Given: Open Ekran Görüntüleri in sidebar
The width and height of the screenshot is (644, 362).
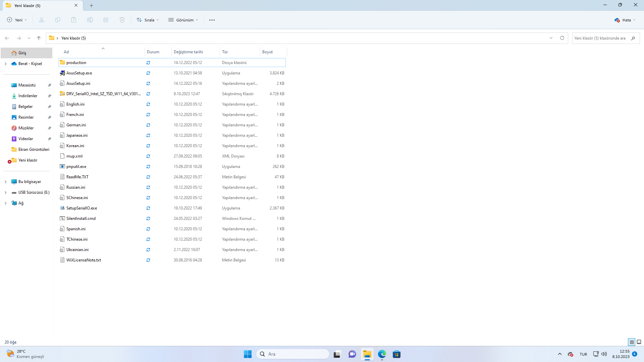Looking at the screenshot, I should pos(26,149).
